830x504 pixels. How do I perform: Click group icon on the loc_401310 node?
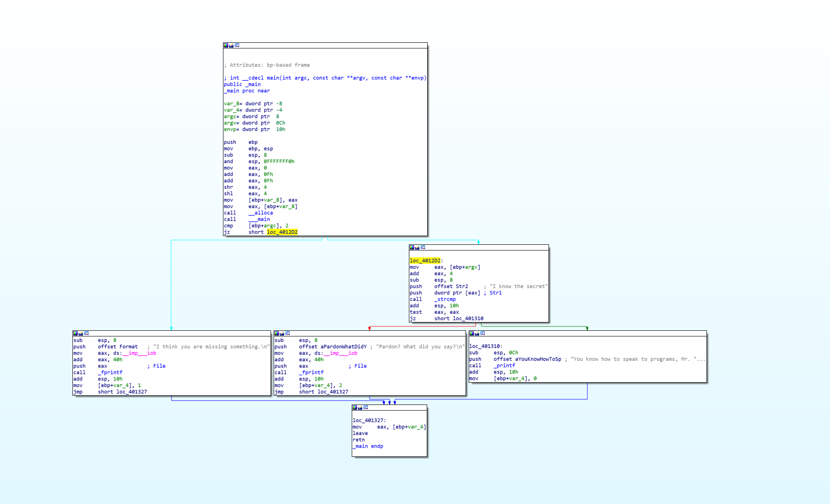(x=483, y=333)
